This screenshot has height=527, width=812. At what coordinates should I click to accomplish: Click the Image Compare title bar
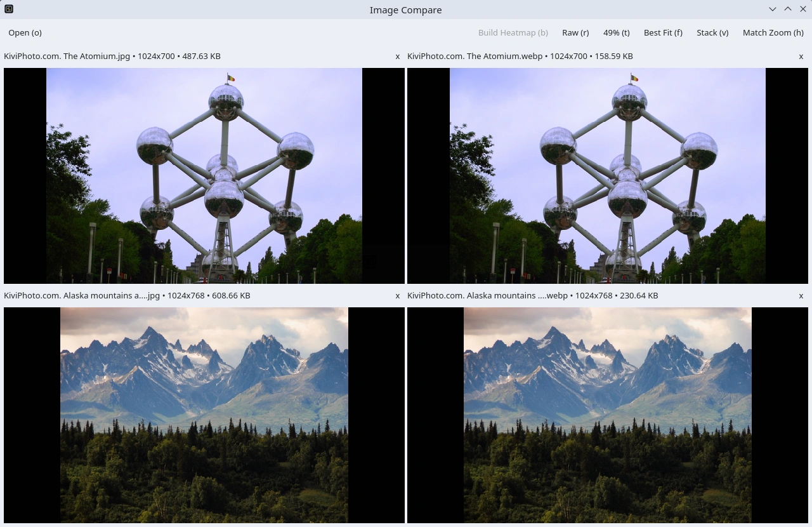click(x=405, y=10)
